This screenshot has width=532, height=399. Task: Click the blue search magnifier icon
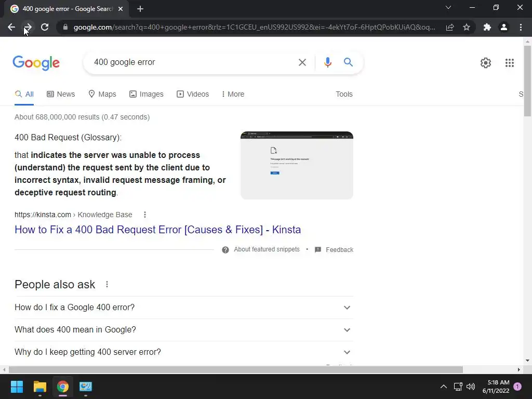coord(348,62)
